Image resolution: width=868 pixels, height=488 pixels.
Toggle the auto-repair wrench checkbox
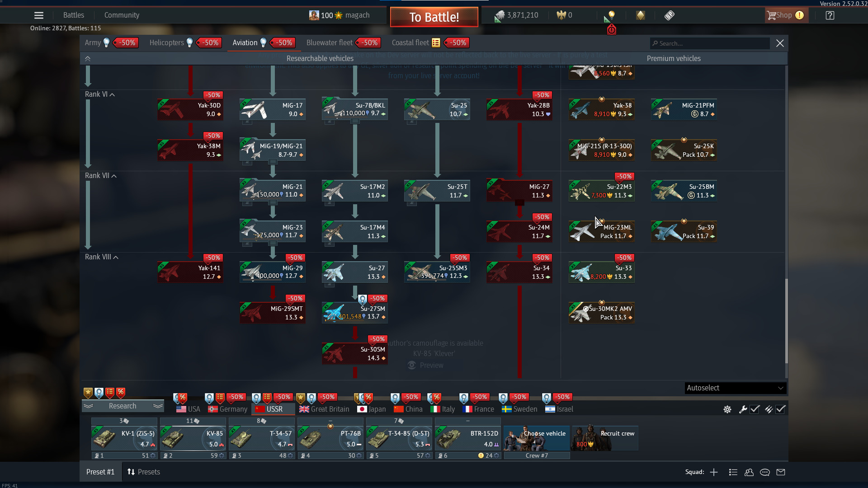click(755, 409)
